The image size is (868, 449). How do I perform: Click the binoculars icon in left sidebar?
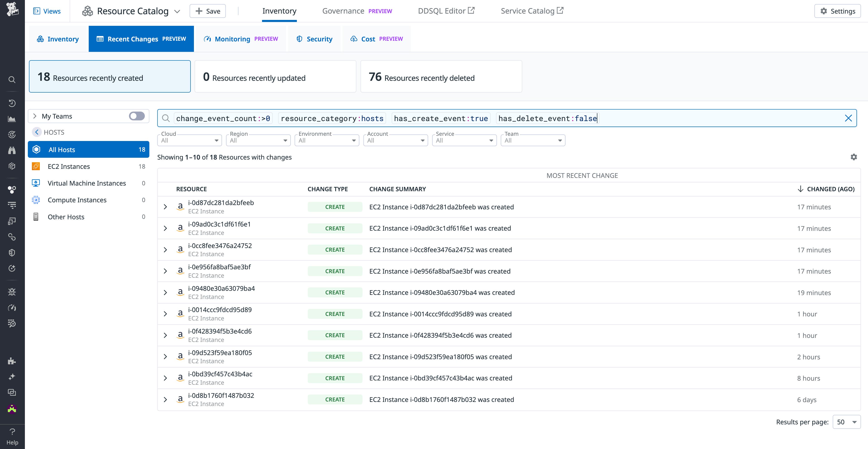(x=12, y=150)
